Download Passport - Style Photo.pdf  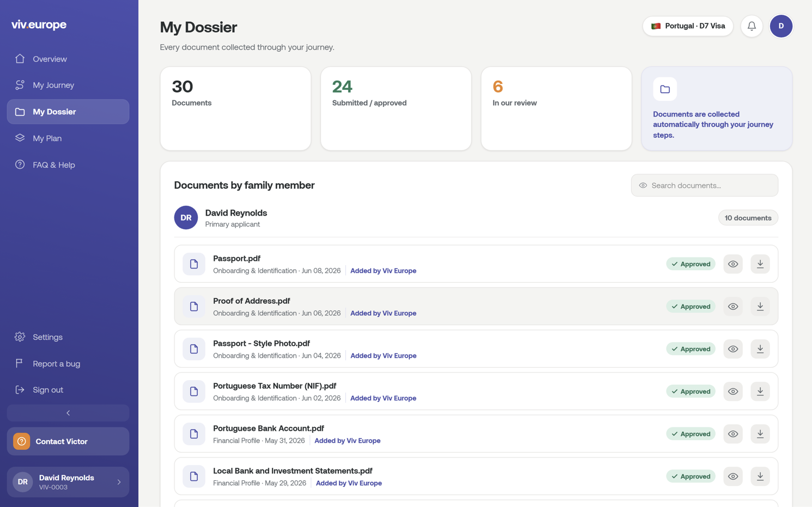tap(760, 349)
